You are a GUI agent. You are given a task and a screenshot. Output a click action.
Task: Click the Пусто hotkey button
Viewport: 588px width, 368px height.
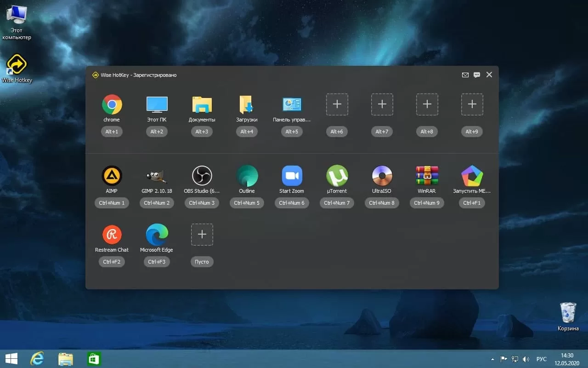(x=202, y=262)
